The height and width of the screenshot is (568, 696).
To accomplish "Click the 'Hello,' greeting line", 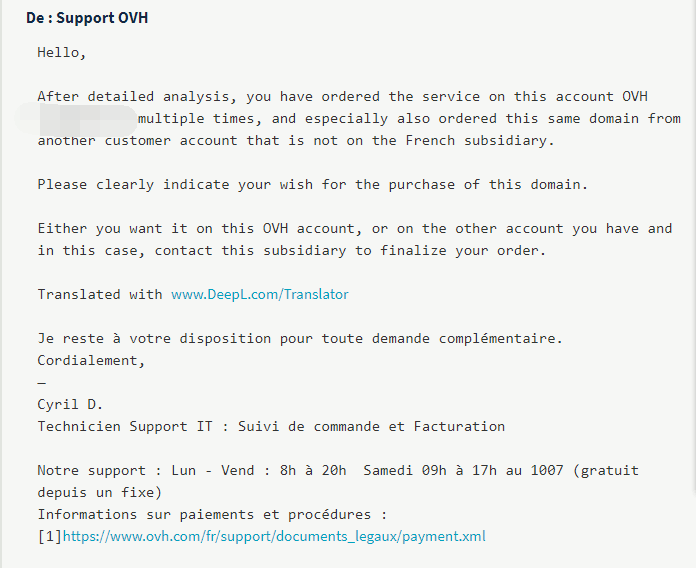I will coord(62,53).
